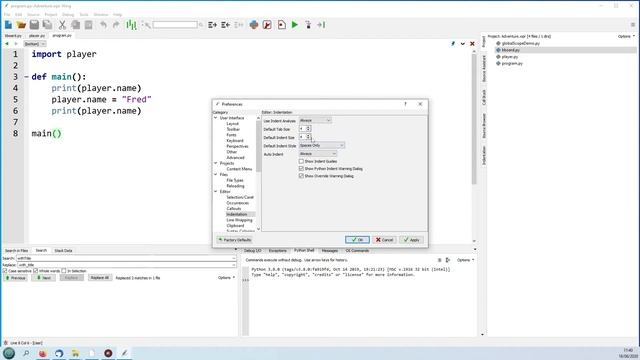This screenshot has width=640, height=360.
Task: Click the Indent lines toolbar icon
Action: pos(212,25)
